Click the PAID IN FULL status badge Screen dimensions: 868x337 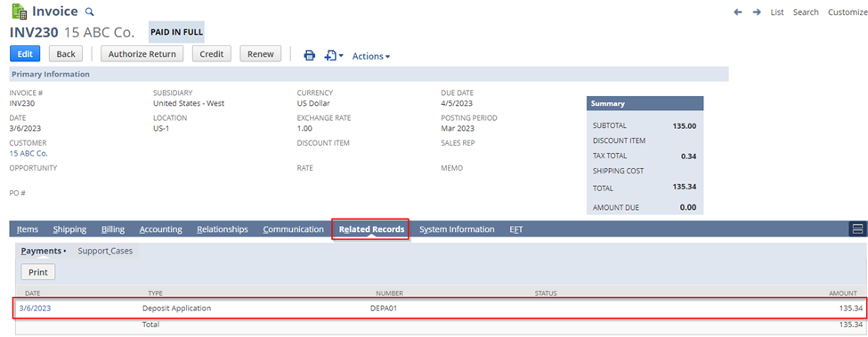pos(176,32)
